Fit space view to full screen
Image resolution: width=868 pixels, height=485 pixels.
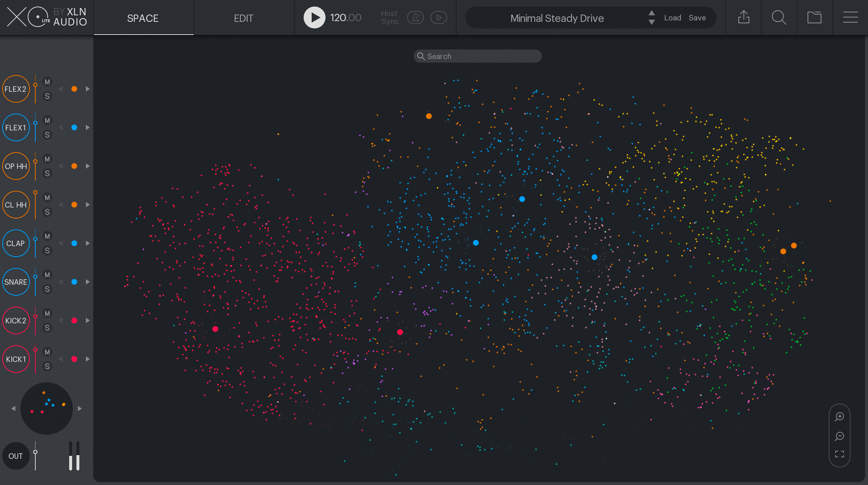840,454
